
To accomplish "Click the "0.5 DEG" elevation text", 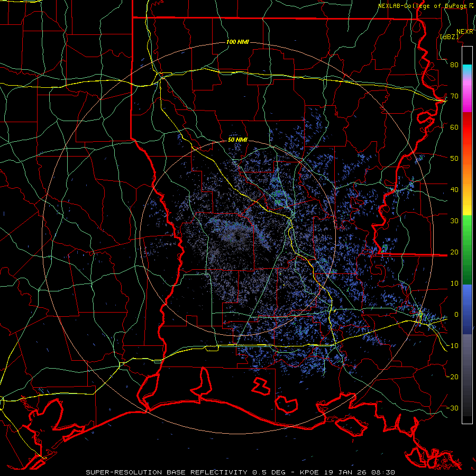I will (x=269, y=472).
